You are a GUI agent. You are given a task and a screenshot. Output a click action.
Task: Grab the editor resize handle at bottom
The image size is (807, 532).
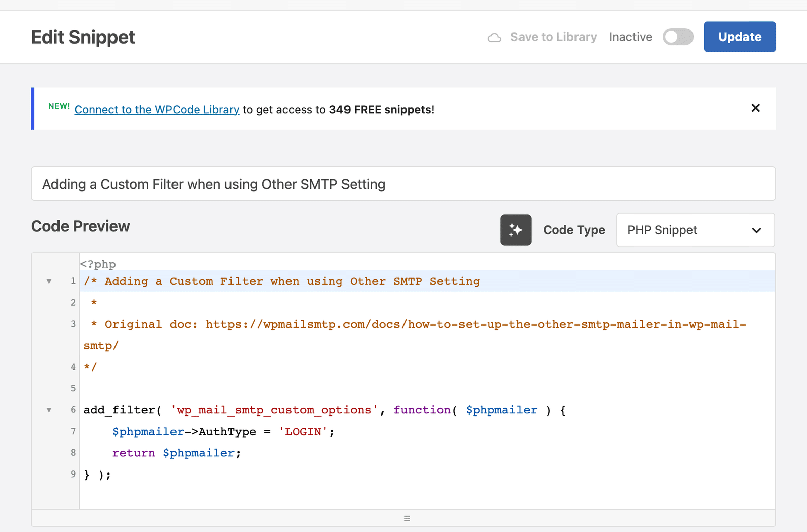pos(407,518)
